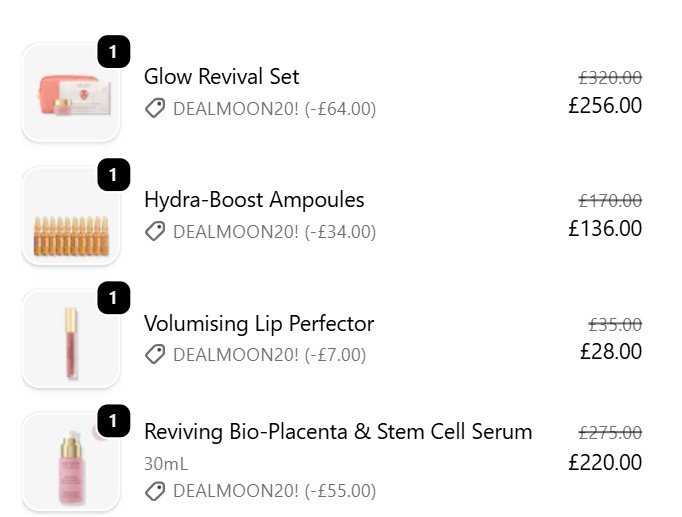Open the Volumising Lip Perfector title link
682x517 pixels.
click(x=259, y=324)
